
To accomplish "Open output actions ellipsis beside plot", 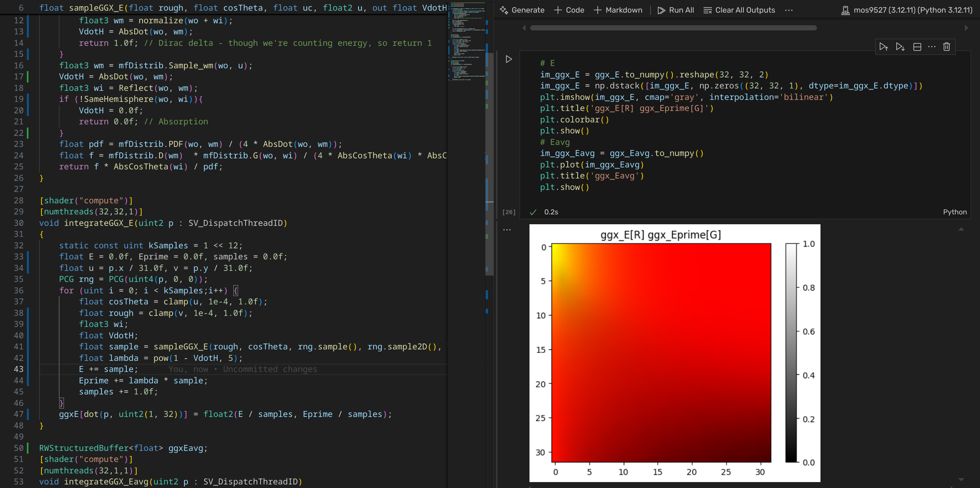I will pos(507,229).
